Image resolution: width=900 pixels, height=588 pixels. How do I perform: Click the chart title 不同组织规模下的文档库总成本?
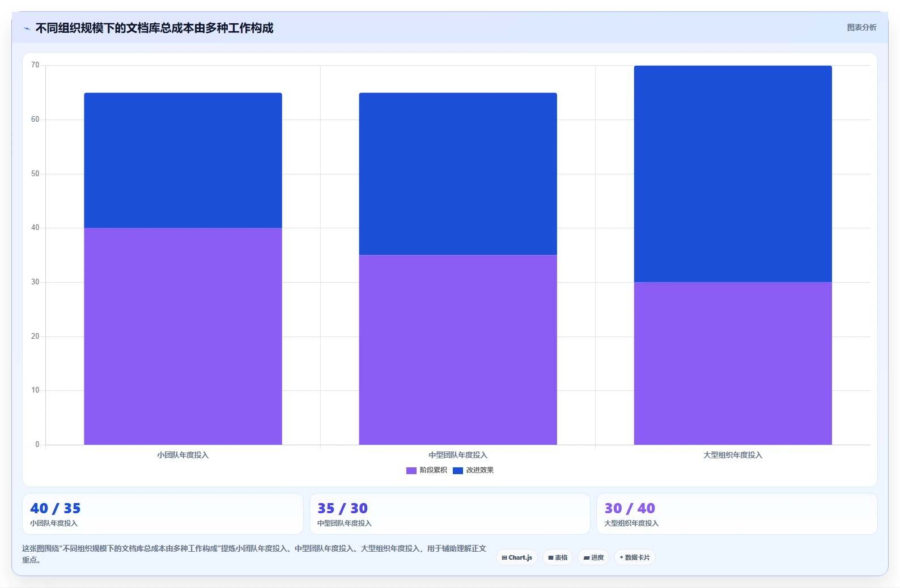click(x=154, y=28)
